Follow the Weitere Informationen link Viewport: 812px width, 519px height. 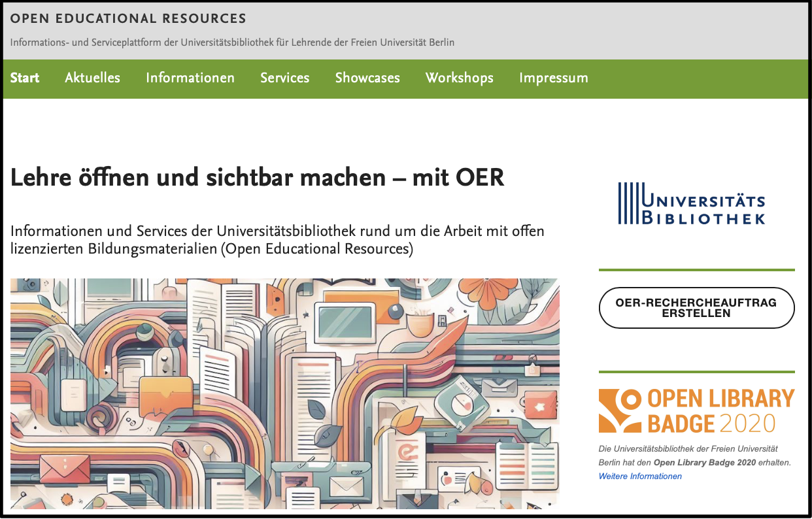pyautogui.click(x=639, y=476)
